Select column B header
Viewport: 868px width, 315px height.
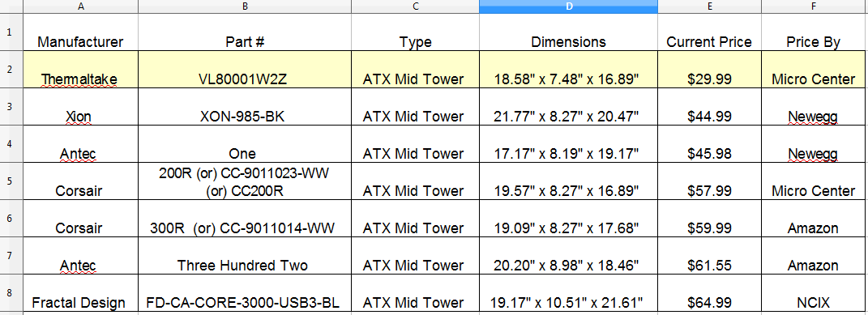245,6
